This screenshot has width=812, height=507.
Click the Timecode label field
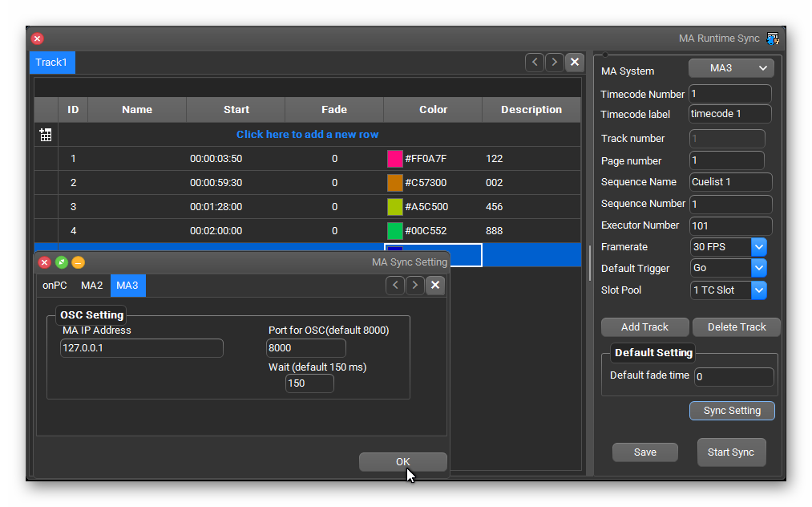(730, 114)
